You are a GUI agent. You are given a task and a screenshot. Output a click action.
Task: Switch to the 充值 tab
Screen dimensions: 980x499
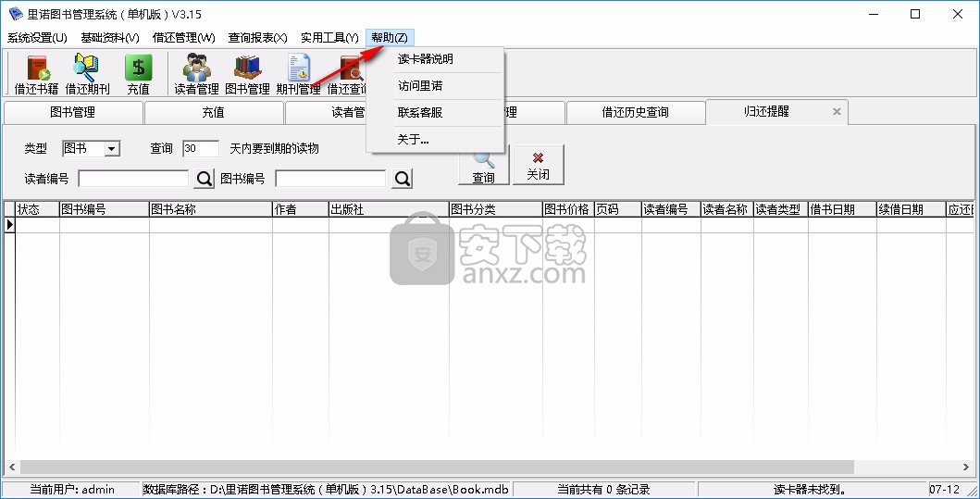coord(213,113)
